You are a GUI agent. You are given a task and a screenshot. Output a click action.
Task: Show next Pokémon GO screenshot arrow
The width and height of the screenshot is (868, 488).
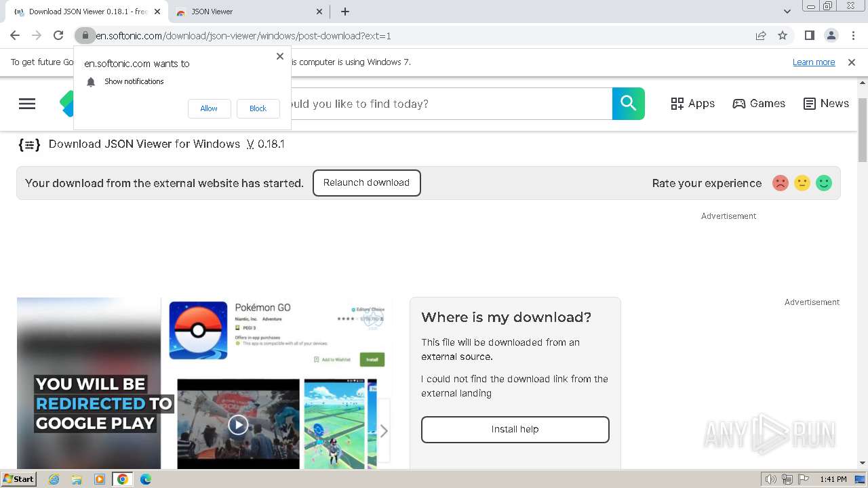pos(384,431)
